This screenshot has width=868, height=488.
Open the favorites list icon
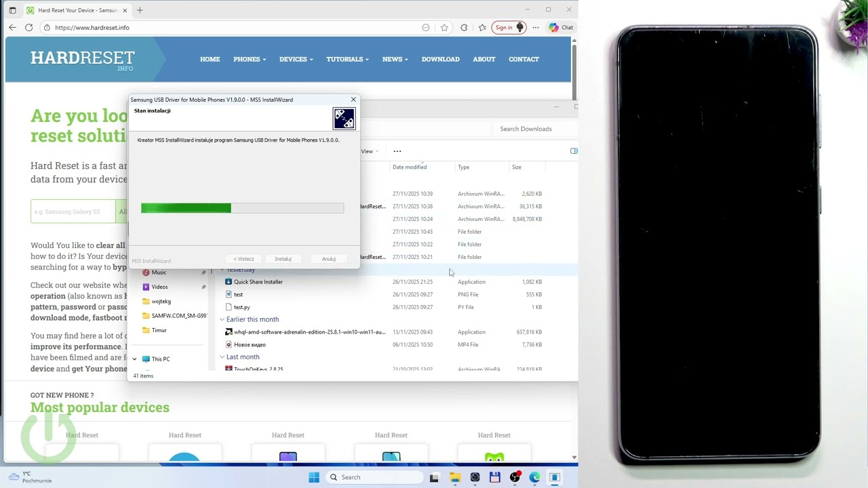click(482, 28)
